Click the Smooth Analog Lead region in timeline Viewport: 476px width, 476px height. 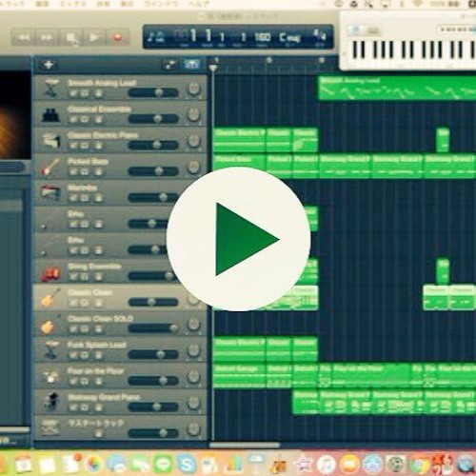(397, 88)
